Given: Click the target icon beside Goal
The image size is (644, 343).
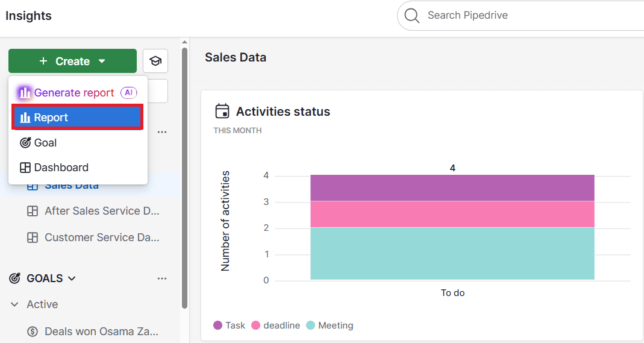Looking at the screenshot, I should 25,142.
